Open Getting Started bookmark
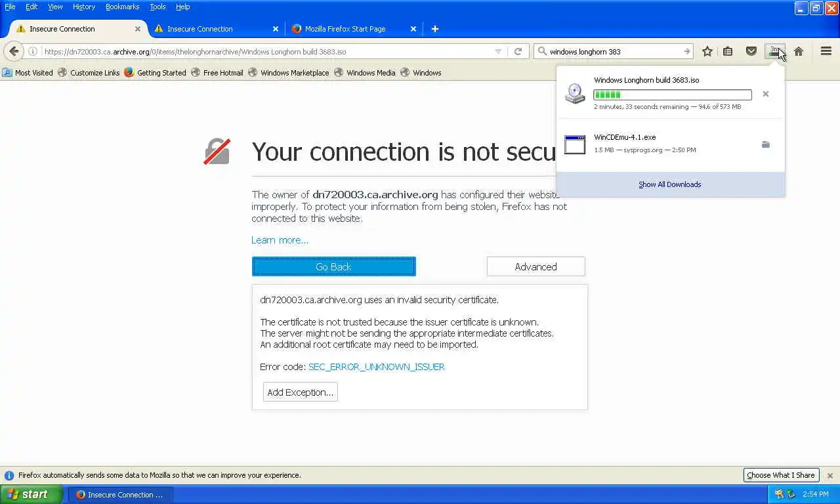840x504 pixels. click(x=156, y=73)
